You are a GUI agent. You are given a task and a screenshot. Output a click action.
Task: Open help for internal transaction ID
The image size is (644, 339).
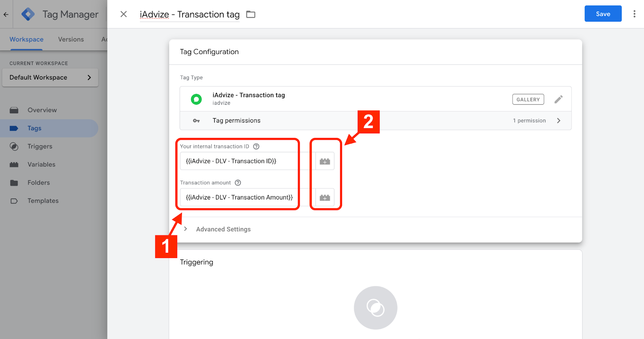(x=256, y=146)
